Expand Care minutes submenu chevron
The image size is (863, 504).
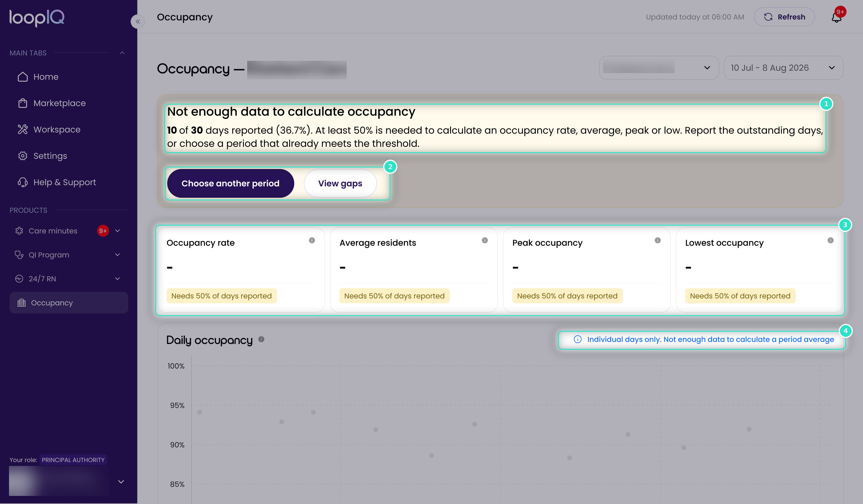tap(117, 231)
